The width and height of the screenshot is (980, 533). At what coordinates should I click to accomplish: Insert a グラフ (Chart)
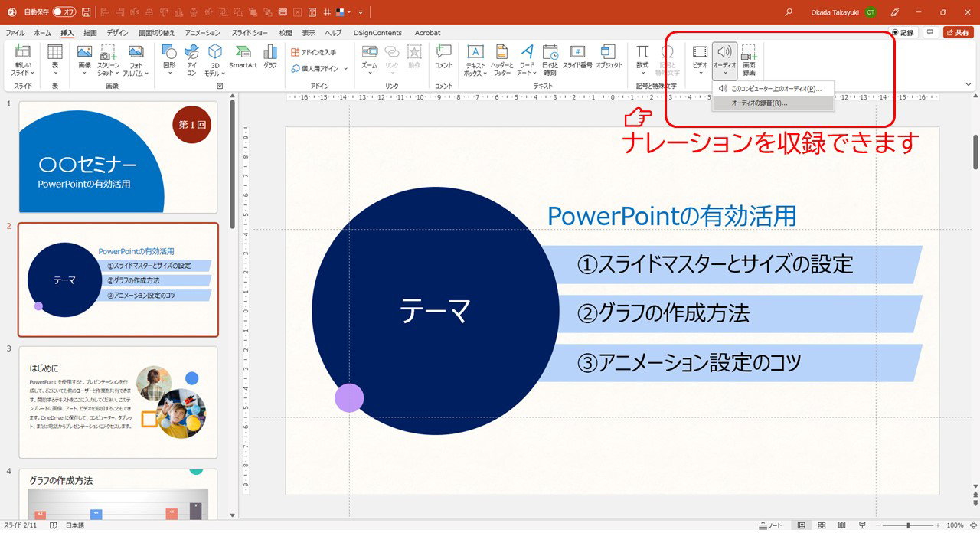[x=270, y=57]
